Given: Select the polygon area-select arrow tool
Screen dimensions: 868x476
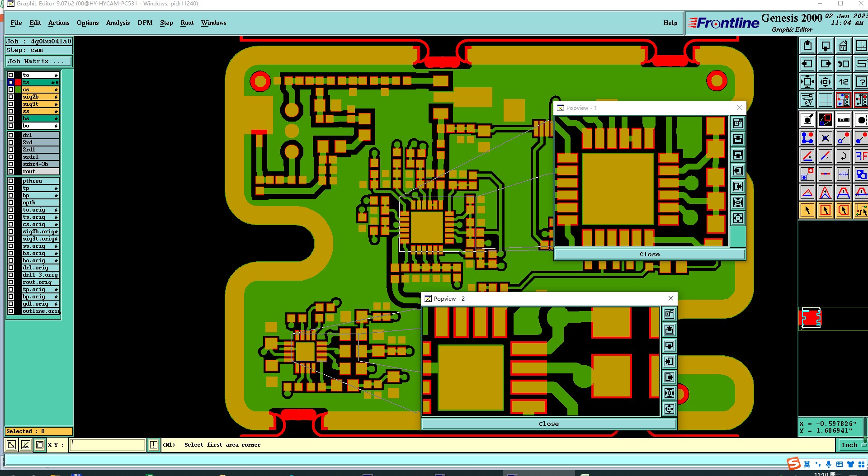Looking at the screenshot, I should pyautogui.click(x=844, y=210).
